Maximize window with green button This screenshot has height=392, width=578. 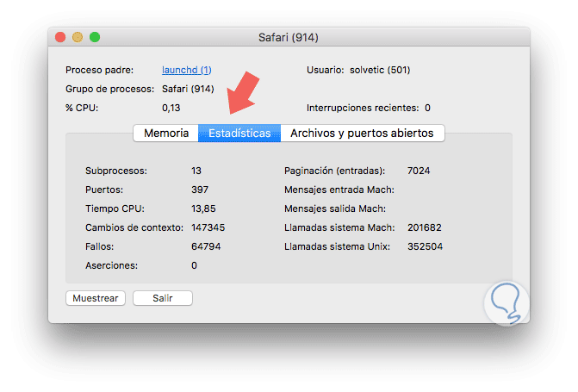95,37
